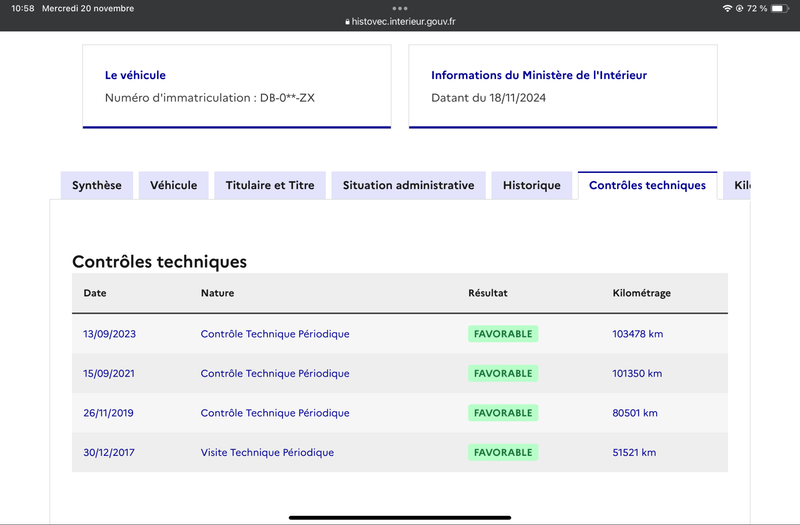This screenshot has width=800, height=525.
Task: Click the 103478 km mileage value
Action: pyautogui.click(x=638, y=334)
